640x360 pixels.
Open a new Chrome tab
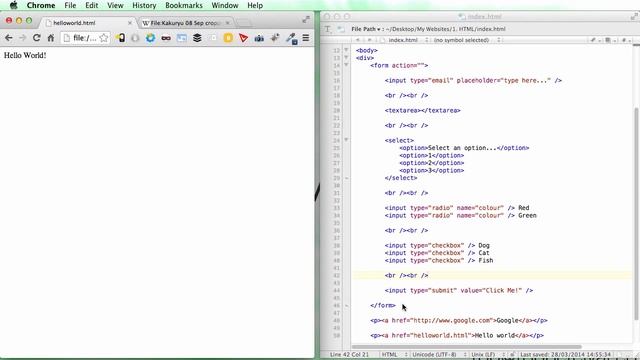coord(244,23)
